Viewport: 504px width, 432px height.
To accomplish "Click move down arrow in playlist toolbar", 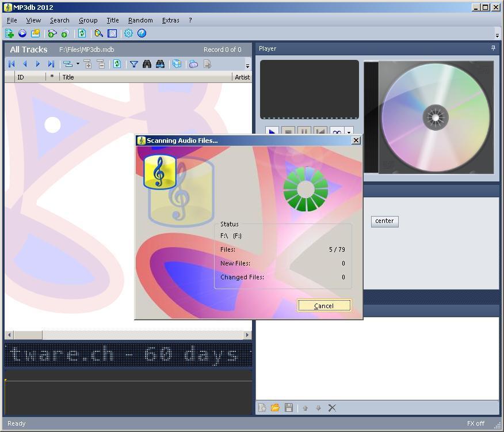I will [318, 408].
